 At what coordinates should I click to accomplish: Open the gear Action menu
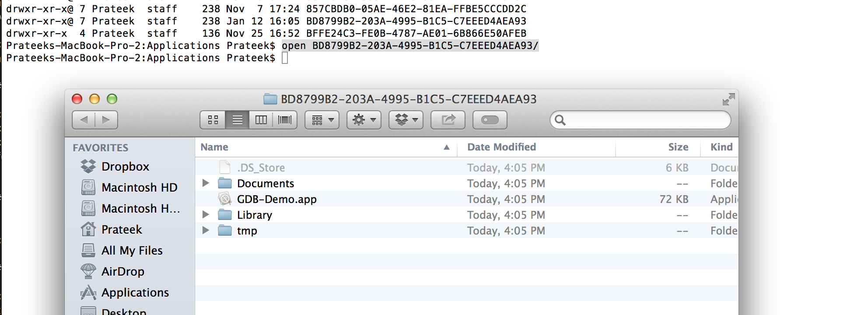[364, 120]
